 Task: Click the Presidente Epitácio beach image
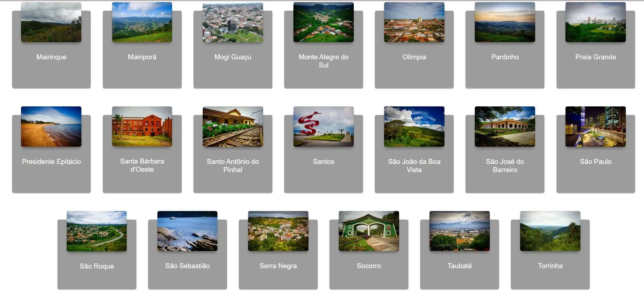(x=51, y=126)
